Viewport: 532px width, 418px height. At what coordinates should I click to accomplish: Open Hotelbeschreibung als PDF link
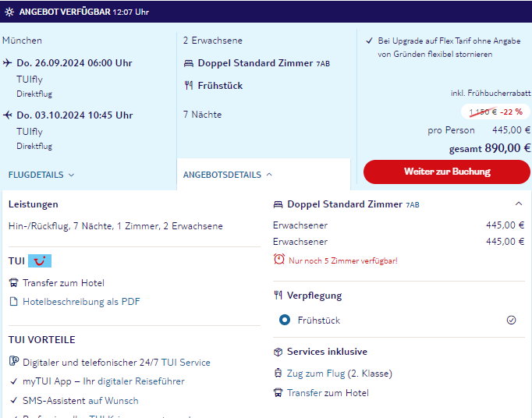coord(81,302)
